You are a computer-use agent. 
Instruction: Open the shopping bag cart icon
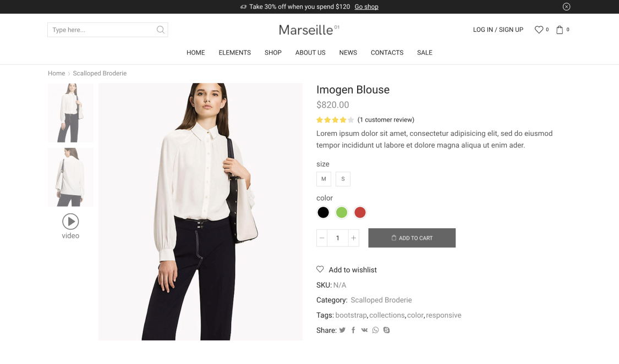pos(560,30)
